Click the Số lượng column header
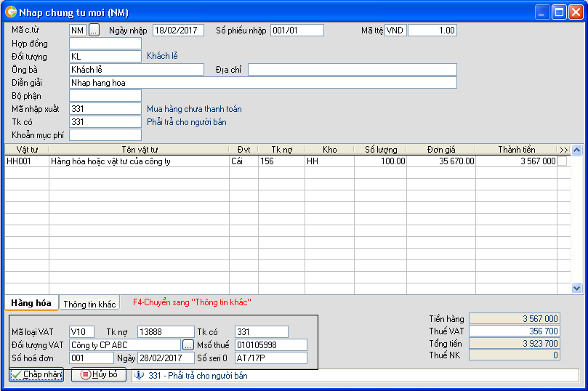Viewport: 588px width, 391px height. pos(381,150)
